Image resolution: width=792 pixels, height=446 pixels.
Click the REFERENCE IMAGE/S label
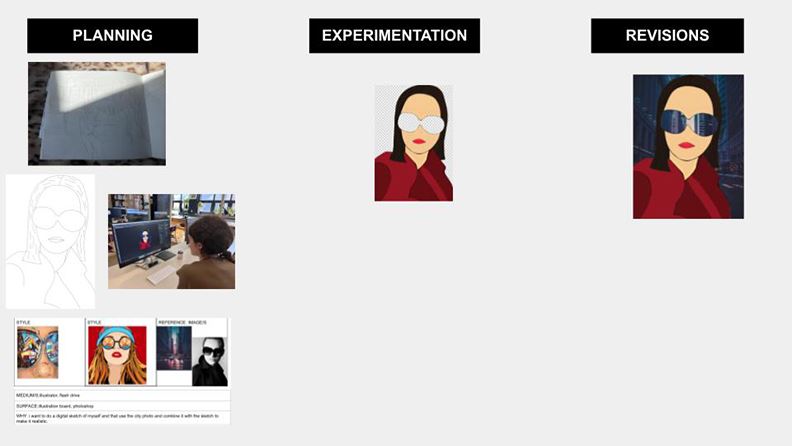pyautogui.click(x=181, y=322)
